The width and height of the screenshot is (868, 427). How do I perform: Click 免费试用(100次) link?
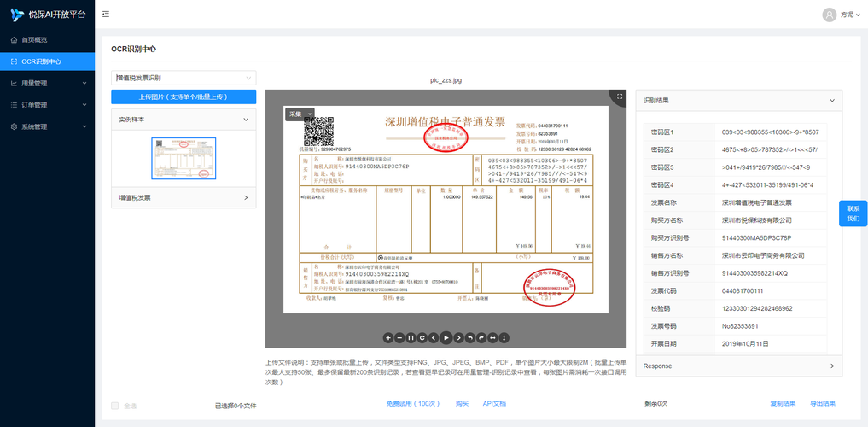(x=413, y=403)
